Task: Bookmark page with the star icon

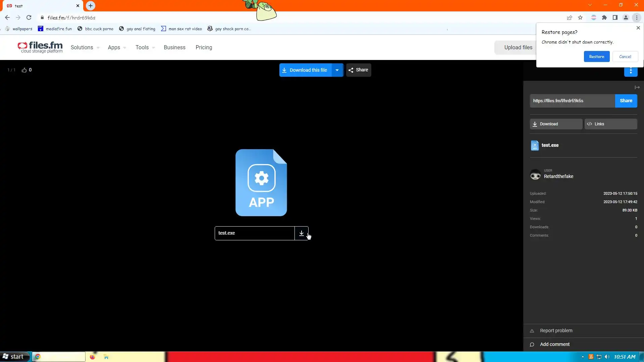Action: (x=580, y=18)
